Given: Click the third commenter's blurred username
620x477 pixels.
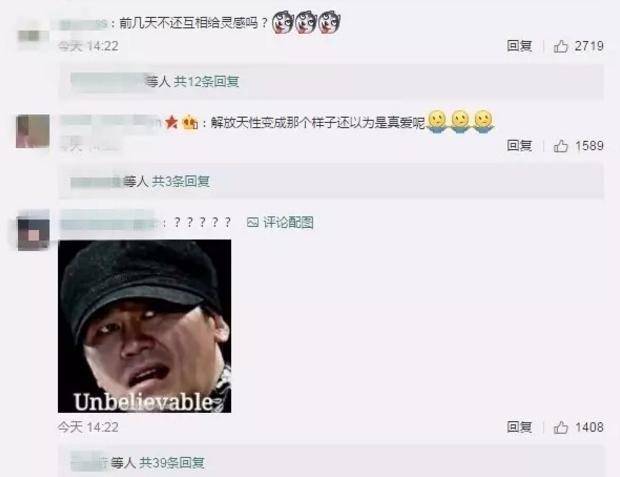Looking at the screenshot, I should pos(110,223).
